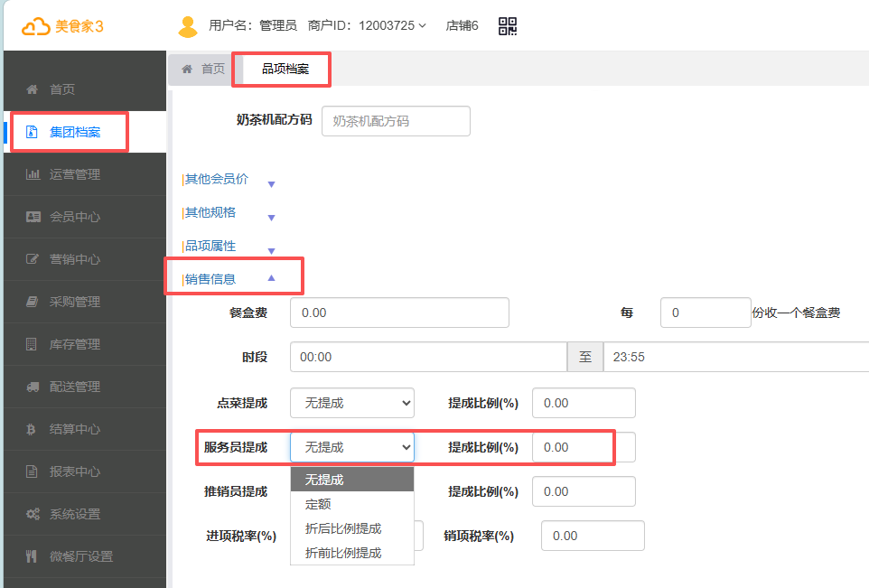
Task: Click the home icon in the tab bar
Action: 187,69
